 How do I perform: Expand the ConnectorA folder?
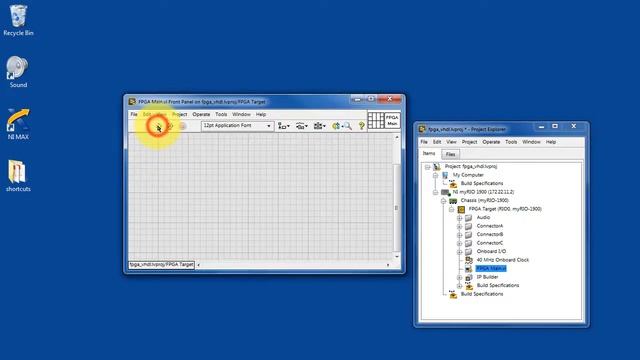(x=459, y=227)
